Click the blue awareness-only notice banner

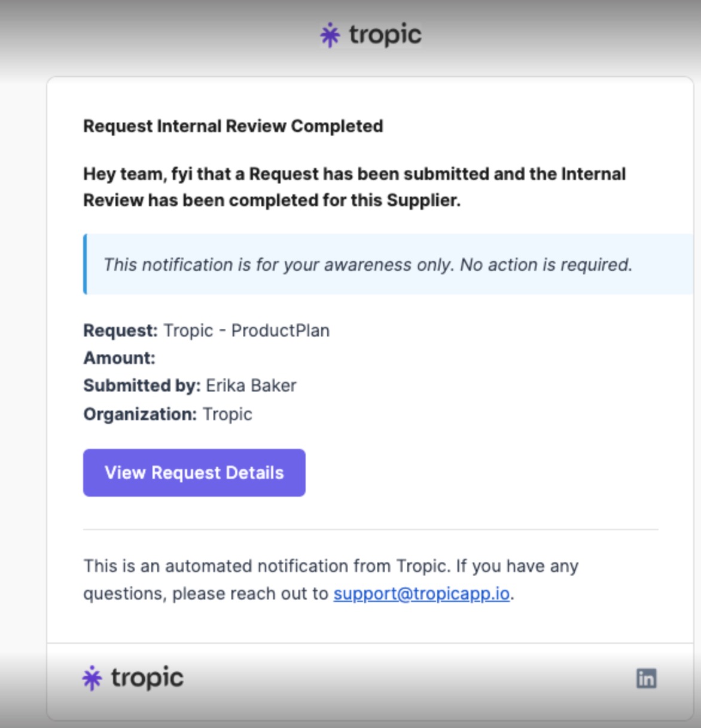coord(368,264)
